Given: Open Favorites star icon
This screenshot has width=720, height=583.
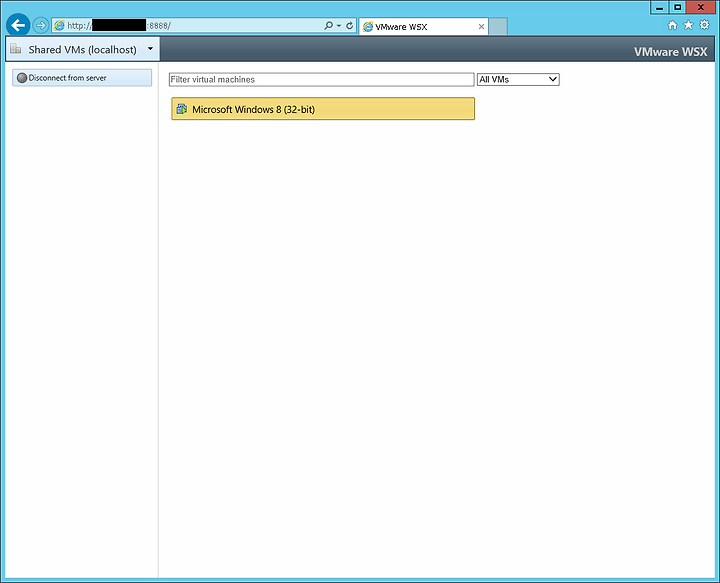Looking at the screenshot, I should pos(688,25).
